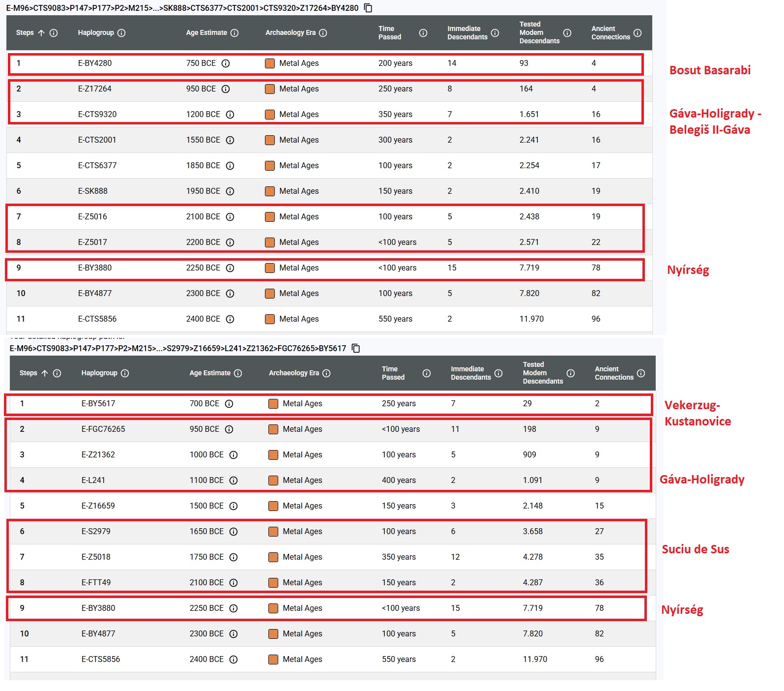This screenshot has height=691, width=784.
Task: Open age info icon beside E-BY4280's 750 BCE
Action: [x=226, y=63]
